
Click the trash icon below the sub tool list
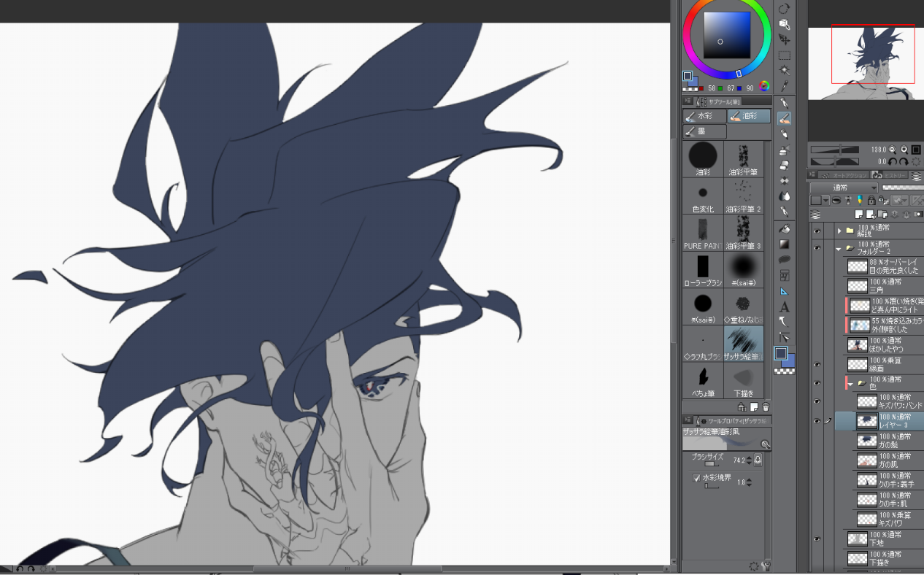coord(766,407)
